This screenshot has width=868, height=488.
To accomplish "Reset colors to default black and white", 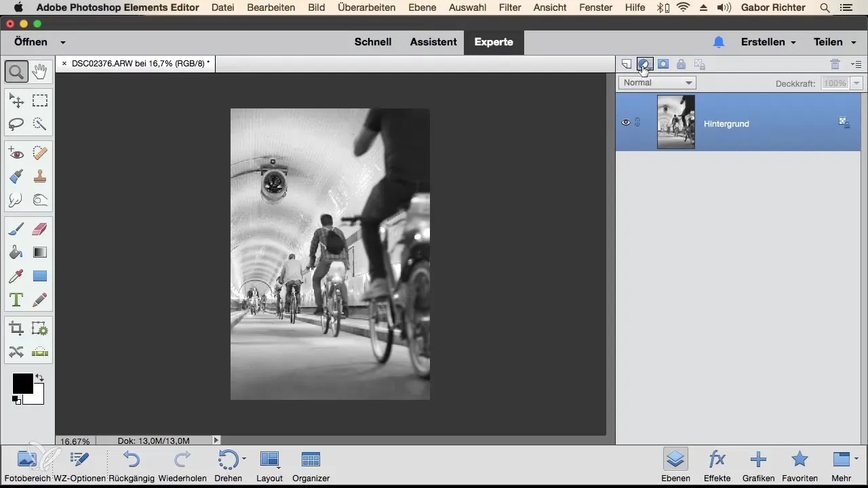I will [x=16, y=400].
